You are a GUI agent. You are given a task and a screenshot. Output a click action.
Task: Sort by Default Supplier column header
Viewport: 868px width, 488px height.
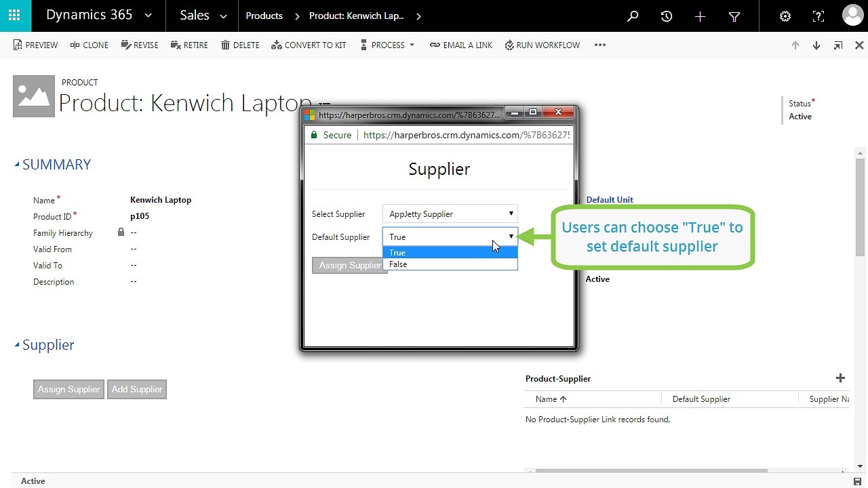[x=701, y=399]
